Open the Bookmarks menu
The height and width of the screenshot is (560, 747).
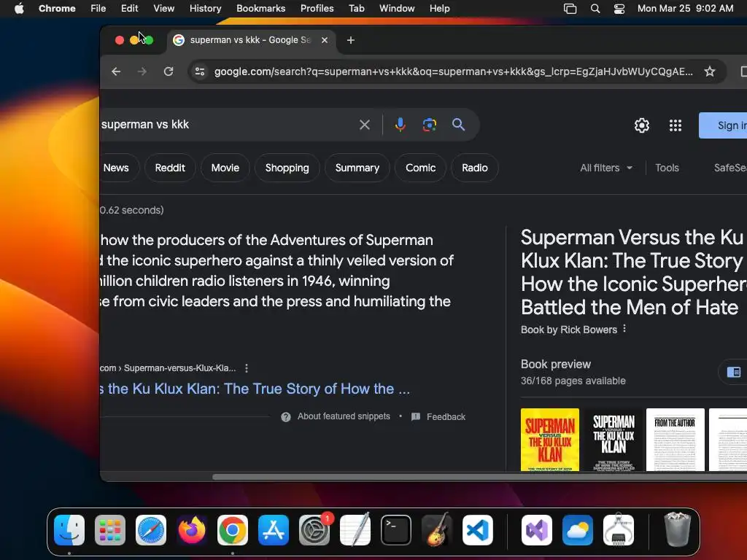click(x=261, y=9)
